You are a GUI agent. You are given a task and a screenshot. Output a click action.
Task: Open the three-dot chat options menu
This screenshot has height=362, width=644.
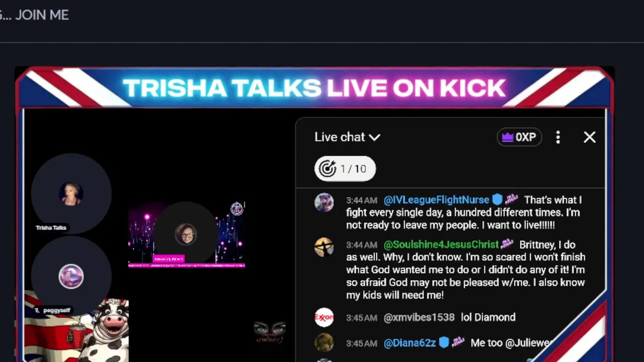[x=558, y=137]
